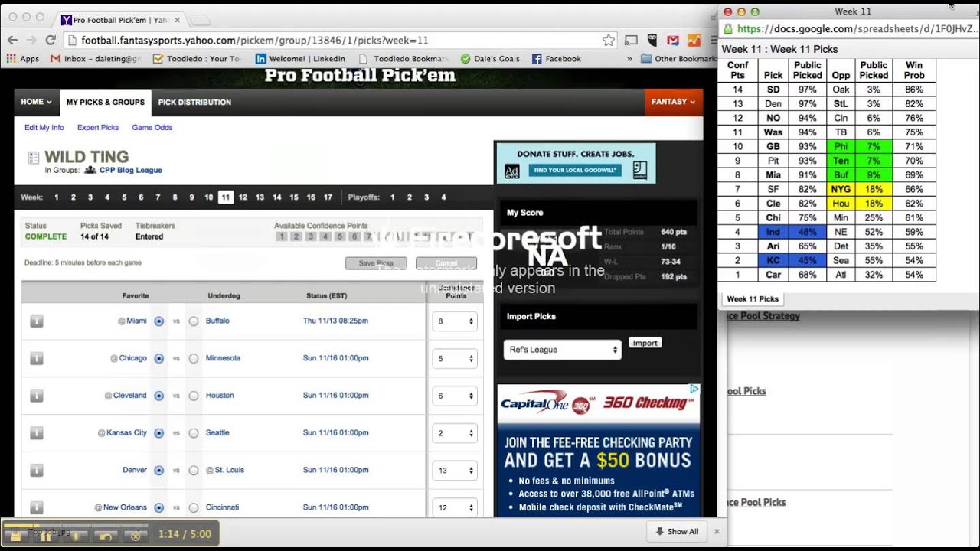980x551 pixels.
Task: Open the Edit My Info link
Action: 44,128
